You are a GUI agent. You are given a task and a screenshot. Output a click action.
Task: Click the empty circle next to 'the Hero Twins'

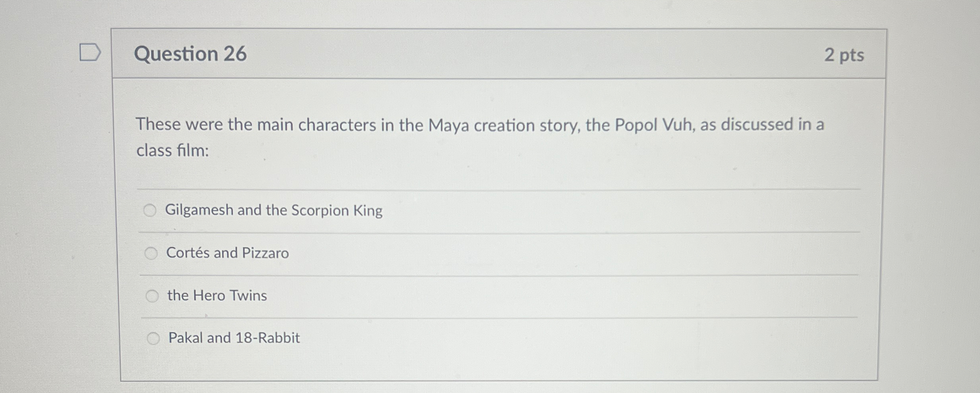152,296
